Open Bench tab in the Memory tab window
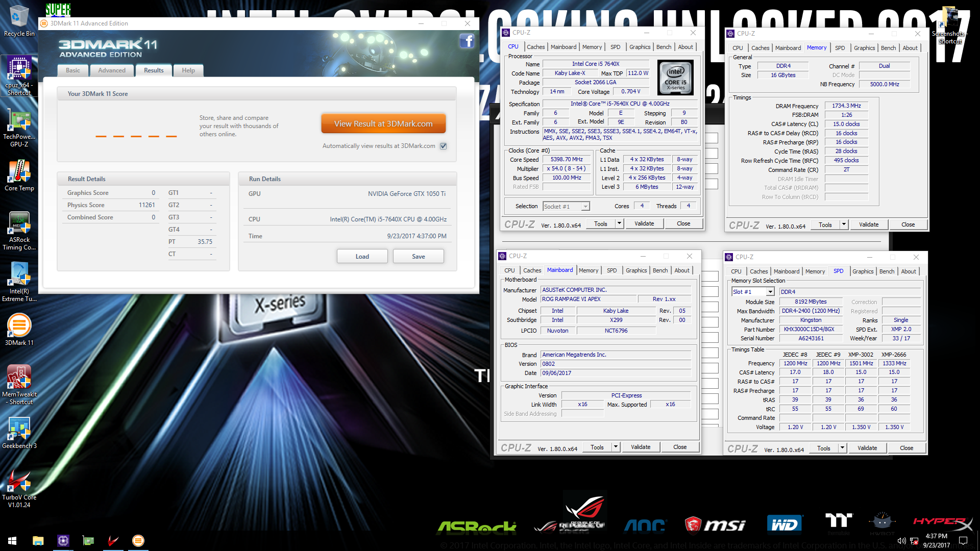The image size is (980, 551). (x=888, y=48)
